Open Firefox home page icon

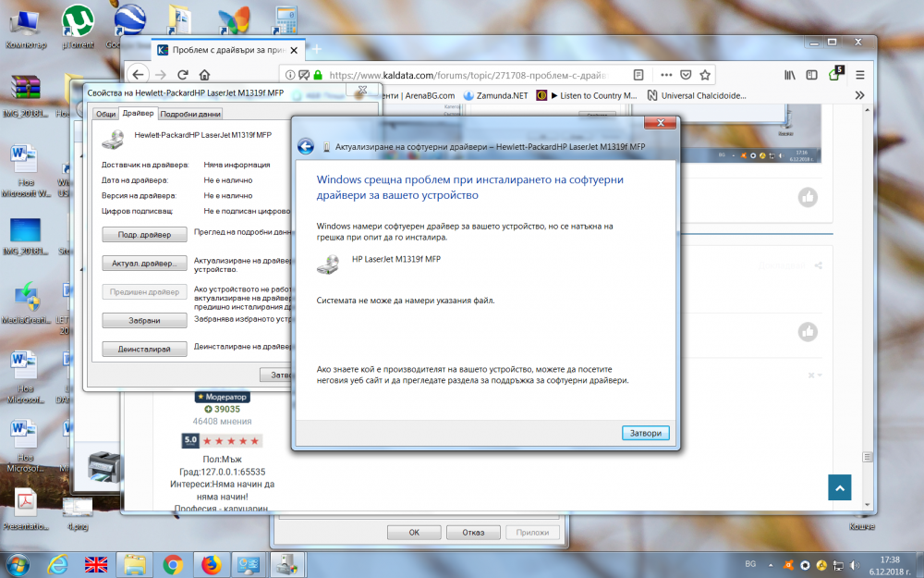[x=204, y=75]
